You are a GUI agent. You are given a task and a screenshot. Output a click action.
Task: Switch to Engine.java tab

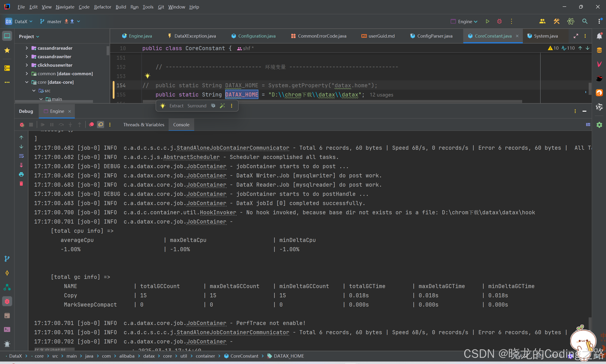tap(137, 36)
